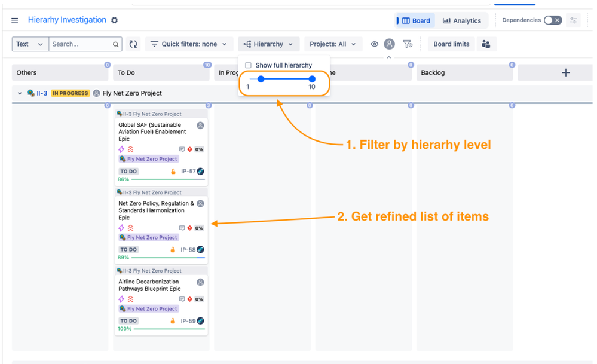Click the right handle of hierarchy slider
Image resolution: width=597 pixels, height=364 pixels.
312,79
